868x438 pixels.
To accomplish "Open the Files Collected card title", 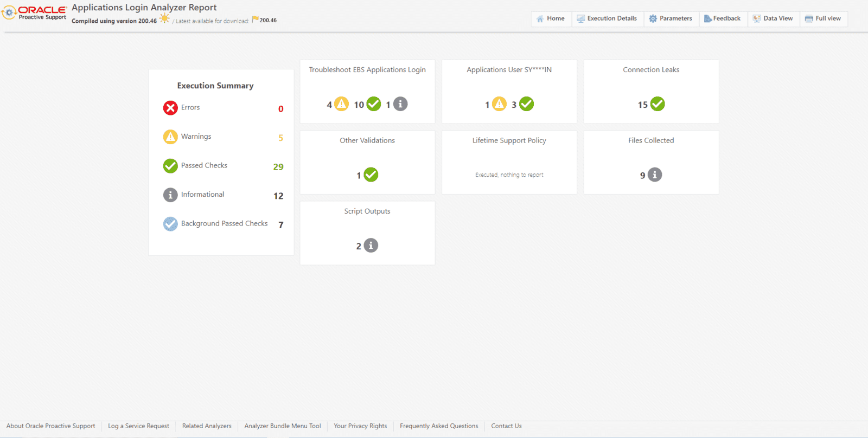I will click(651, 140).
